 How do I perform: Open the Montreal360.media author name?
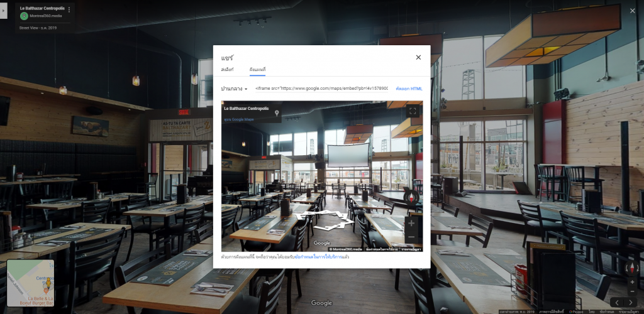pos(45,16)
